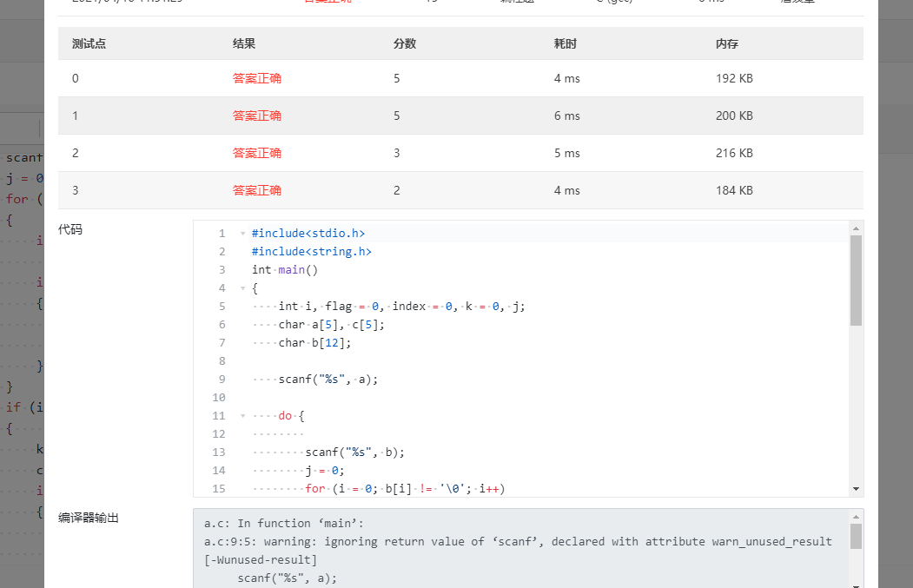Click the 200 KB memory cell
913x588 pixels.
pyautogui.click(x=734, y=116)
